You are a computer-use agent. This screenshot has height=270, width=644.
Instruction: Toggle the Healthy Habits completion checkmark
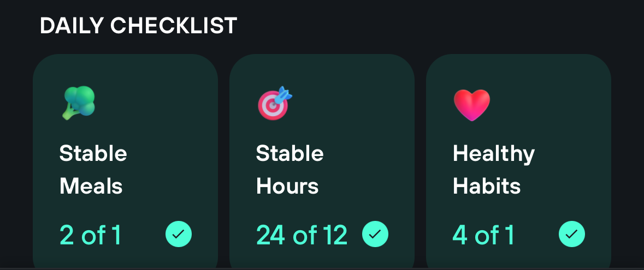click(572, 234)
